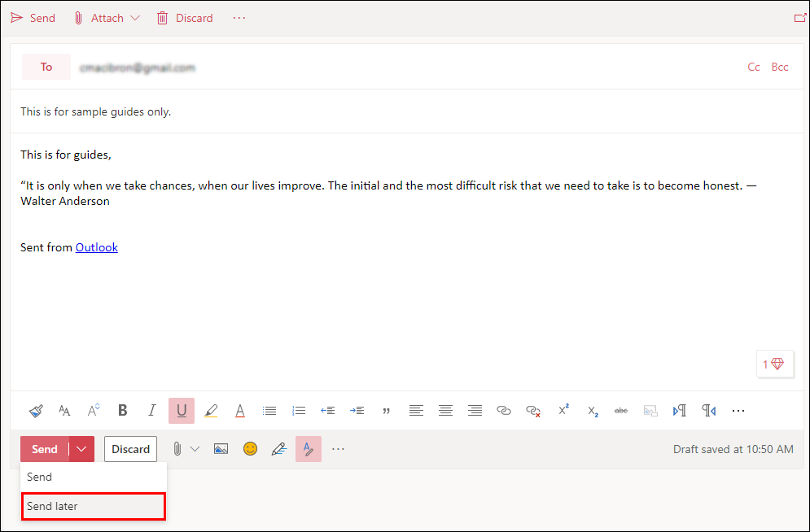Click the subject line field

[405, 111]
